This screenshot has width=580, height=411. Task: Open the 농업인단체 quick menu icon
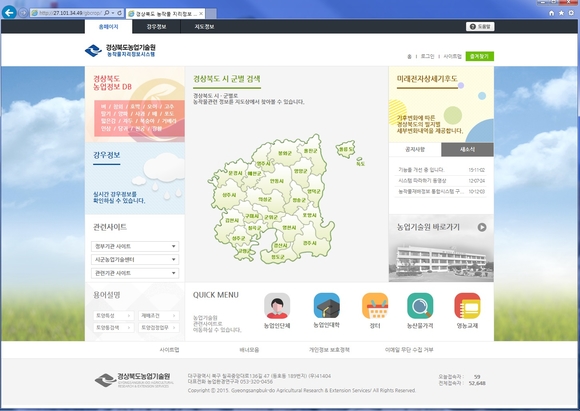(x=277, y=306)
